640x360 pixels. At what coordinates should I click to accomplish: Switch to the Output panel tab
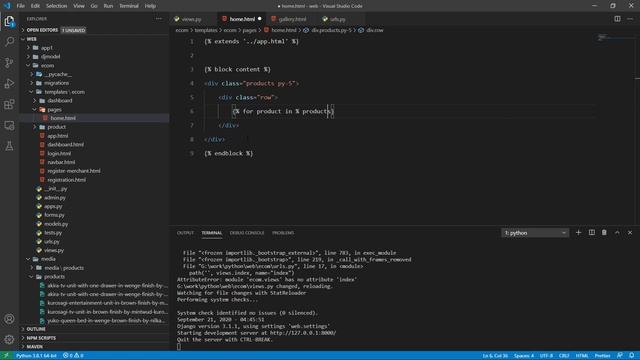(x=185, y=233)
